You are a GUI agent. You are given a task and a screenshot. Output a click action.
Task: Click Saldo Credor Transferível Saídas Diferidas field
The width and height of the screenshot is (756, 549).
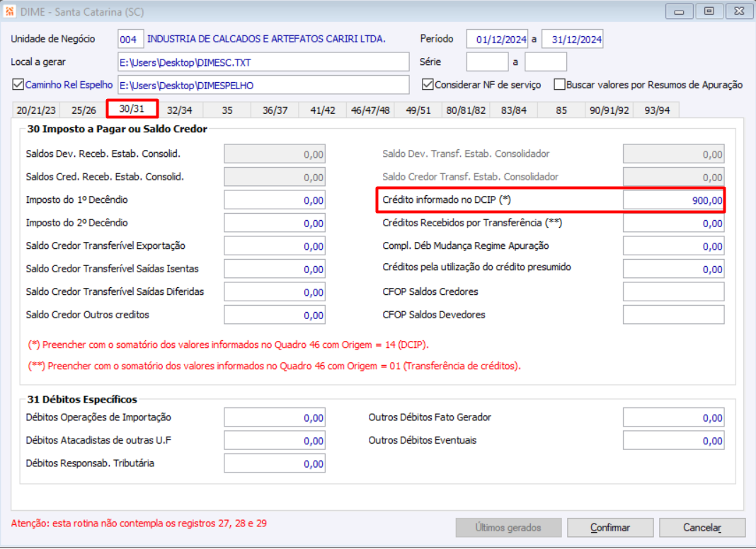tap(275, 292)
